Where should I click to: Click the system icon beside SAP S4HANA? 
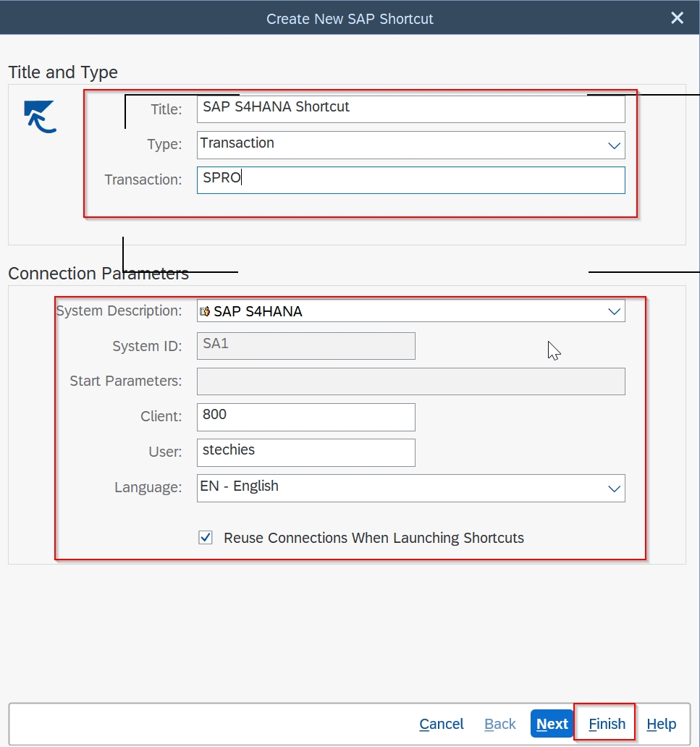[x=205, y=311]
